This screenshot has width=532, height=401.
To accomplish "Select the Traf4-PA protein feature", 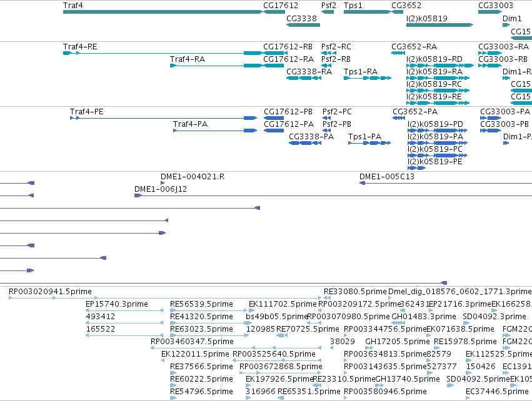I will [215, 131].
